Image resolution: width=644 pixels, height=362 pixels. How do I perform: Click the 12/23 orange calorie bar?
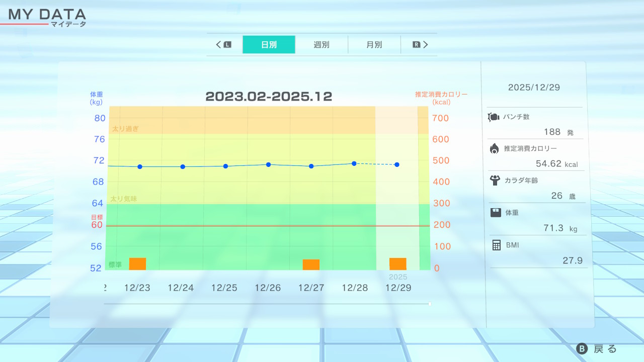[x=137, y=264]
